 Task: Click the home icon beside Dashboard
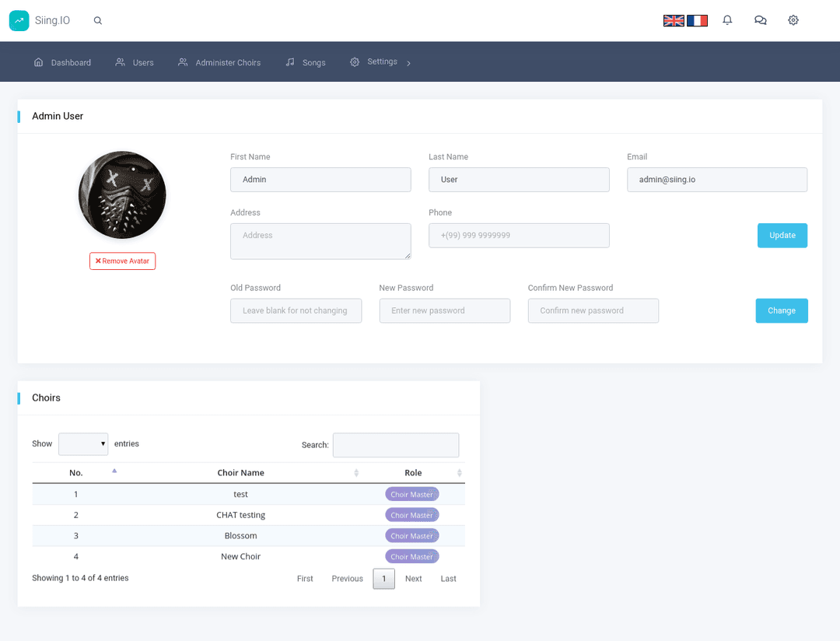click(x=39, y=62)
